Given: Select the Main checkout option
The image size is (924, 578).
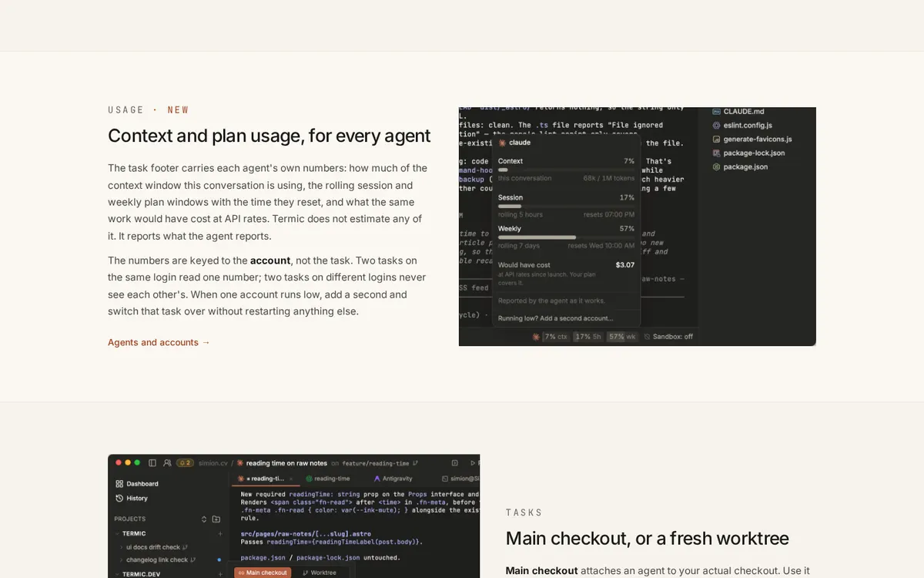Looking at the screenshot, I should (262, 573).
